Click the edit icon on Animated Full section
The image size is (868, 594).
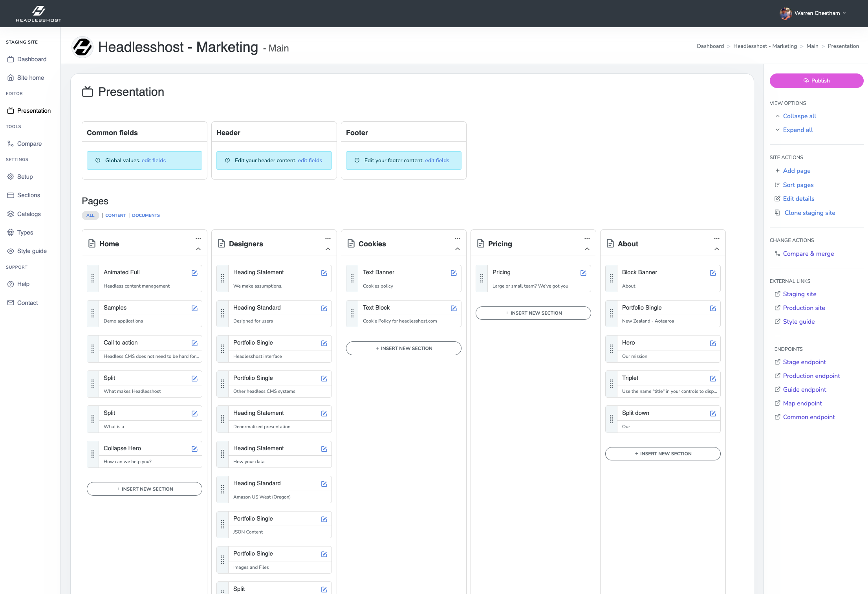(x=194, y=273)
